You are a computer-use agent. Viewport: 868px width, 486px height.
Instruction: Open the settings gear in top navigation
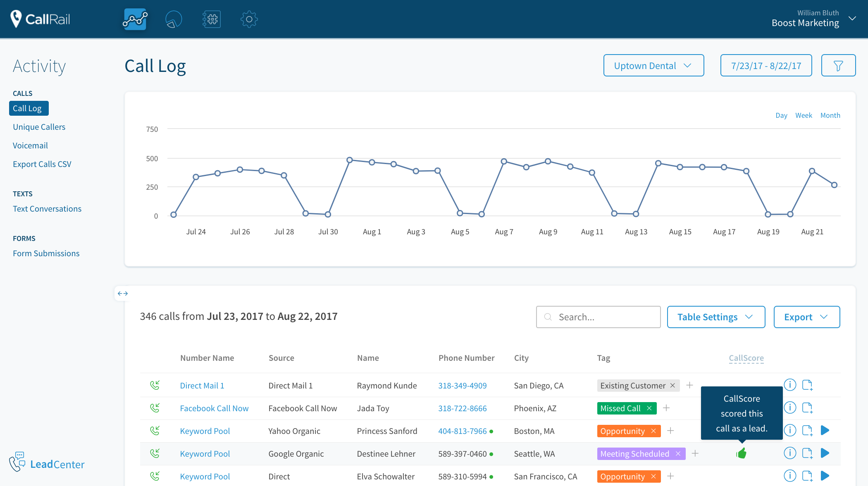tap(249, 19)
